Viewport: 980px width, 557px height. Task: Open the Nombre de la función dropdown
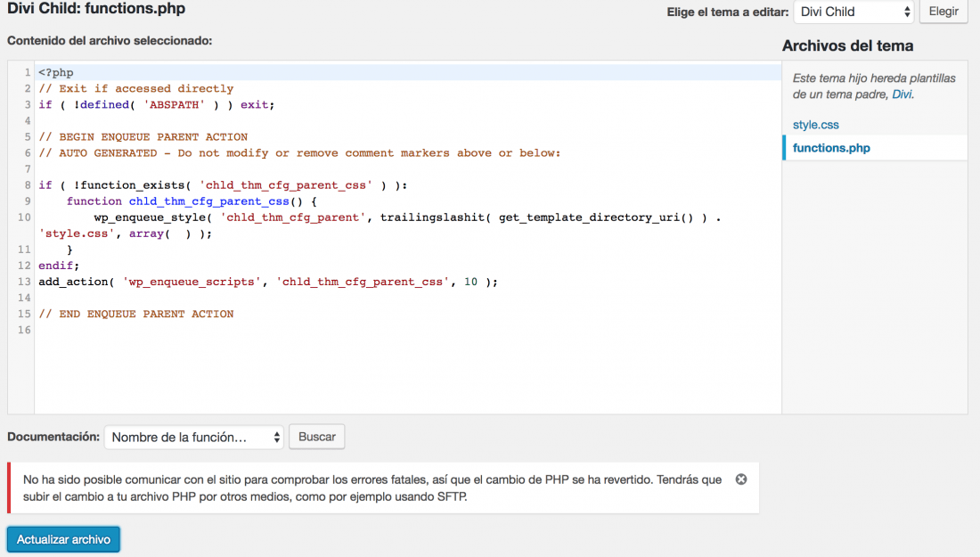click(x=193, y=437)
